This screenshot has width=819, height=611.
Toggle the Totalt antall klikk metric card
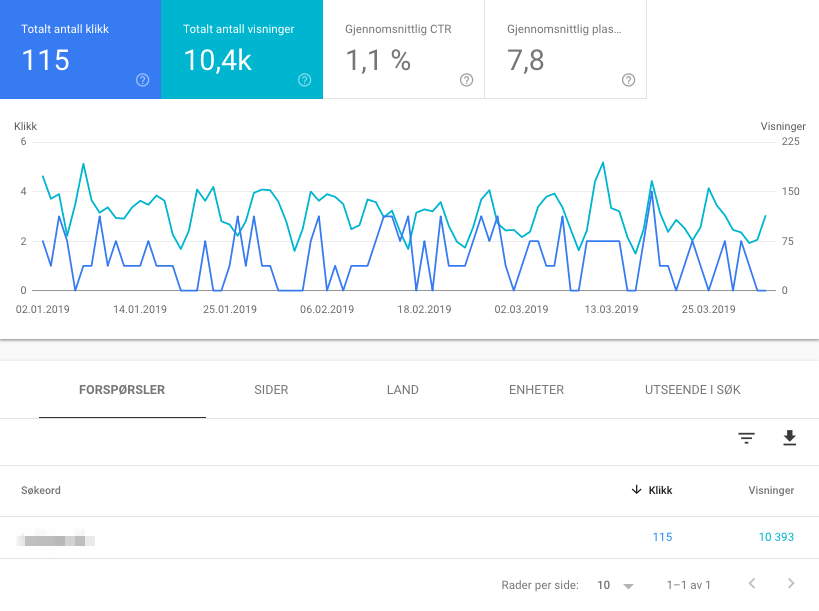tap(80, 49)
